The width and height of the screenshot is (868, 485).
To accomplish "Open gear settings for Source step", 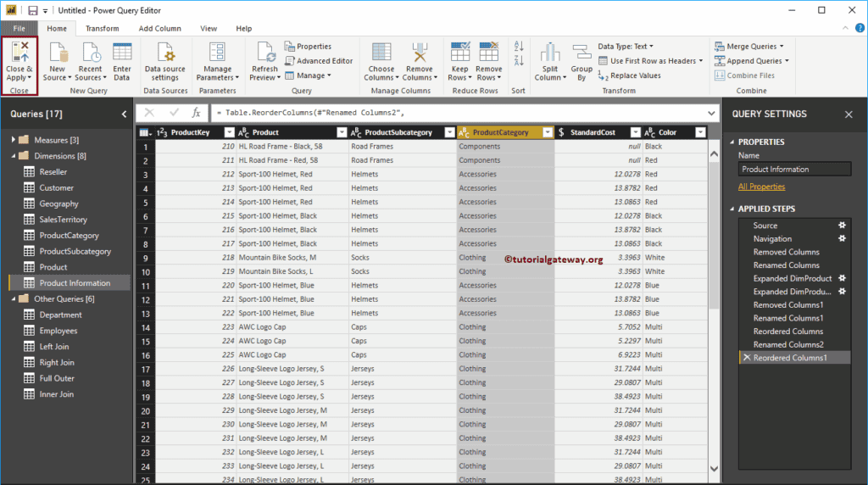I will click(x=842, y=226).
